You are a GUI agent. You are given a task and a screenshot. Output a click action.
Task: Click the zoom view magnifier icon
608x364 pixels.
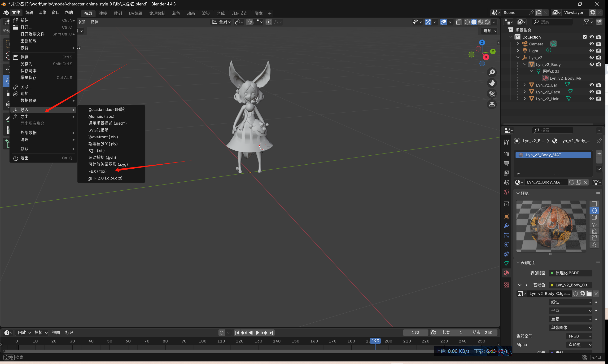tap(492, 72)
